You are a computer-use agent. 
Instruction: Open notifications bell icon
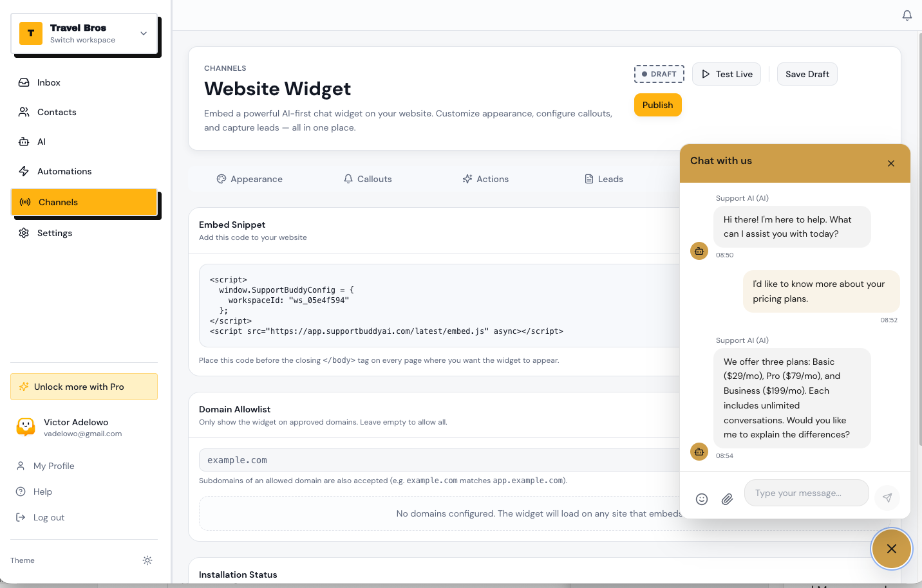907,15
